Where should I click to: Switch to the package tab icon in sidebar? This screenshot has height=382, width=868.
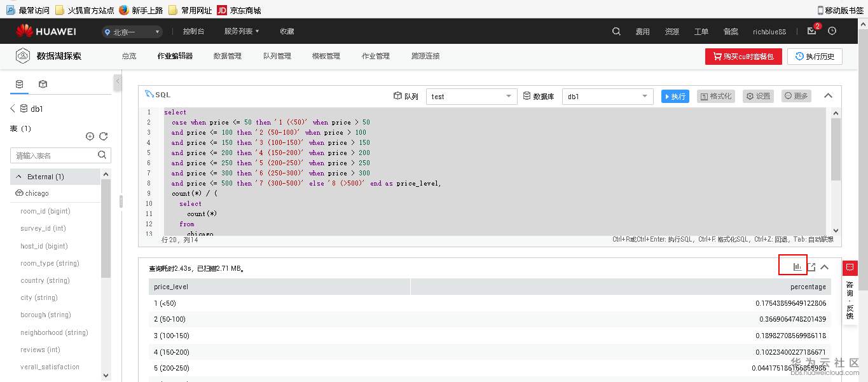pyautogui.click(x=41, y=83)
